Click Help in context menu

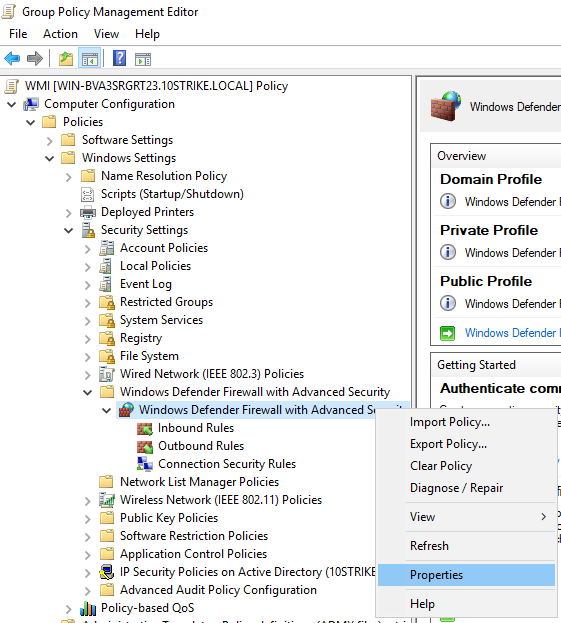pos(466,604)
